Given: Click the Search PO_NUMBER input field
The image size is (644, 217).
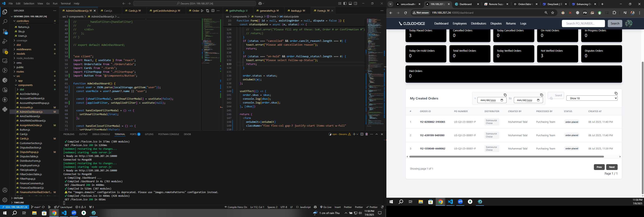Looking at the screenshot, I should (583, 24).
